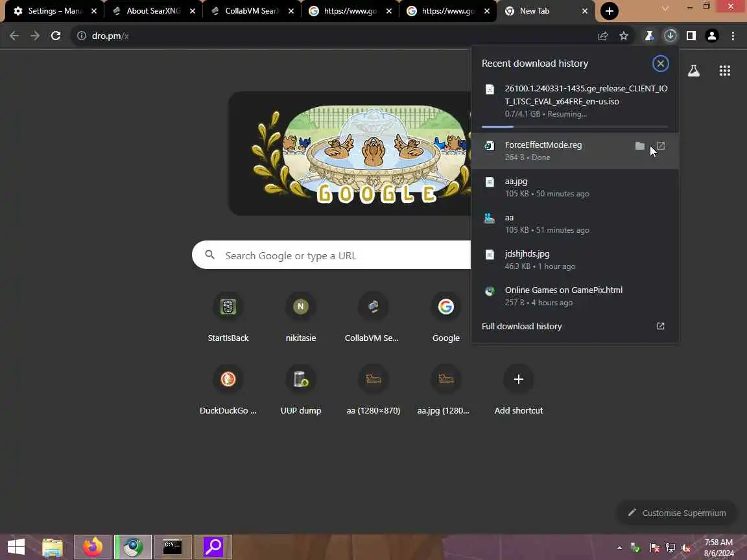Open the browser three-dot menu
747x560 pixels.
[x=733, y=36]
